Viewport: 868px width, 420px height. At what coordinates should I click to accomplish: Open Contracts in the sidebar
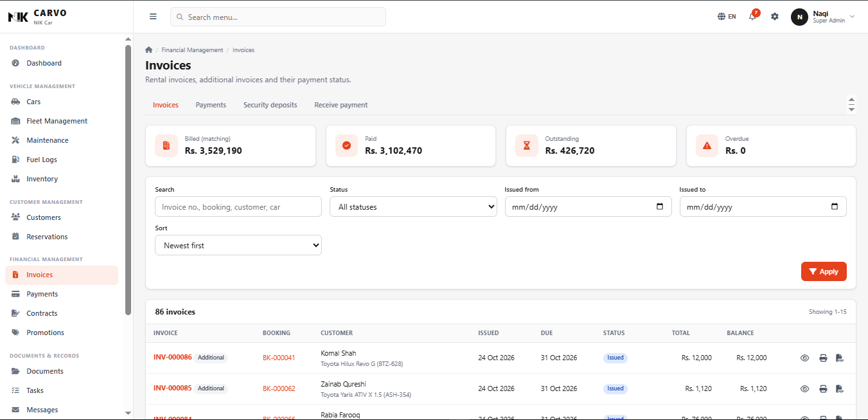pos(62,313)
